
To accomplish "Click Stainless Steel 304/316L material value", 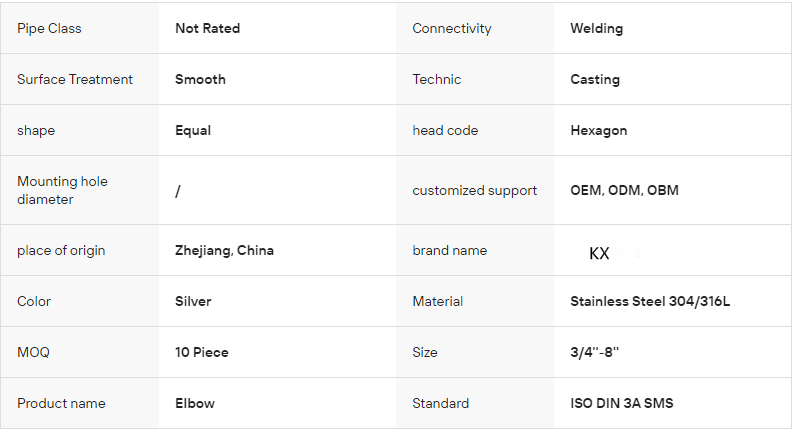I will 650,301.
